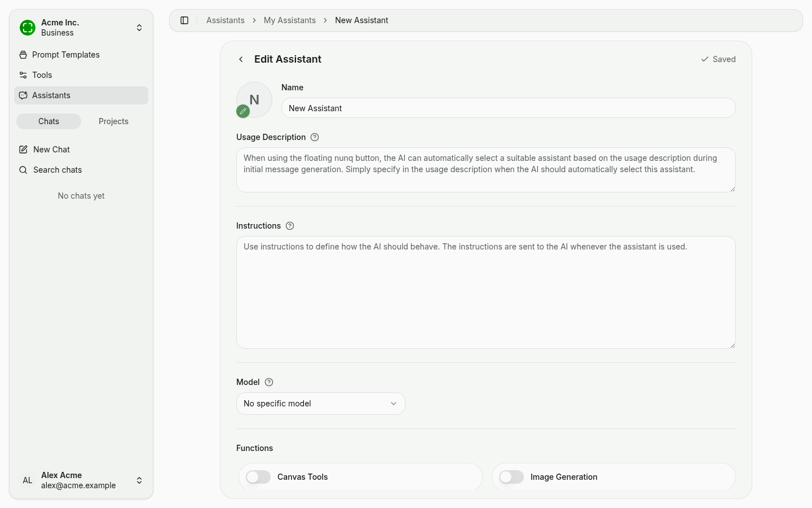Switch to the Projects tab
Screen dimensions: 812x508
click(113, 121)
